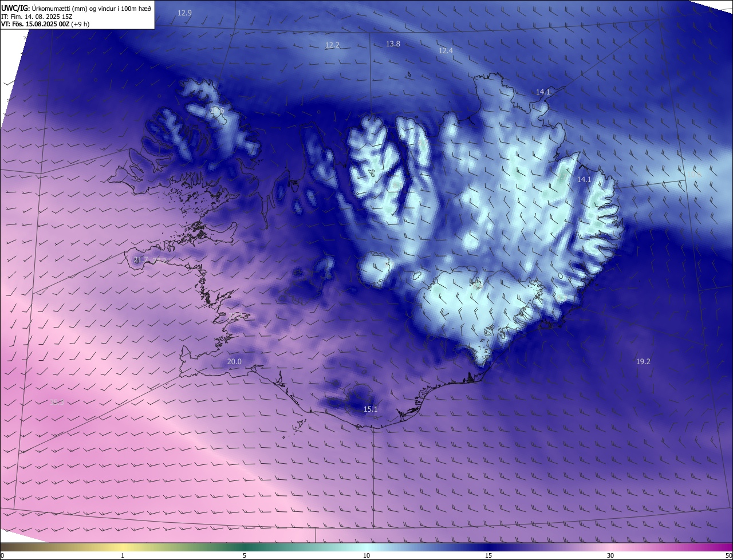Click the 10 tick label on the color scale
This screenshot has width=733, height=560.
(x=366, y=555)
